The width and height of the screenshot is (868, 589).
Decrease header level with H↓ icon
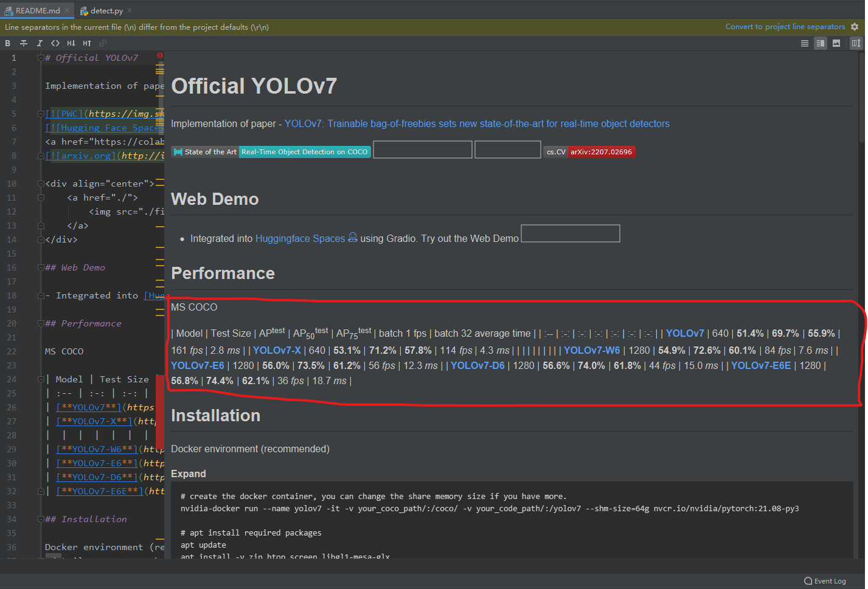(x=71, y=43)
